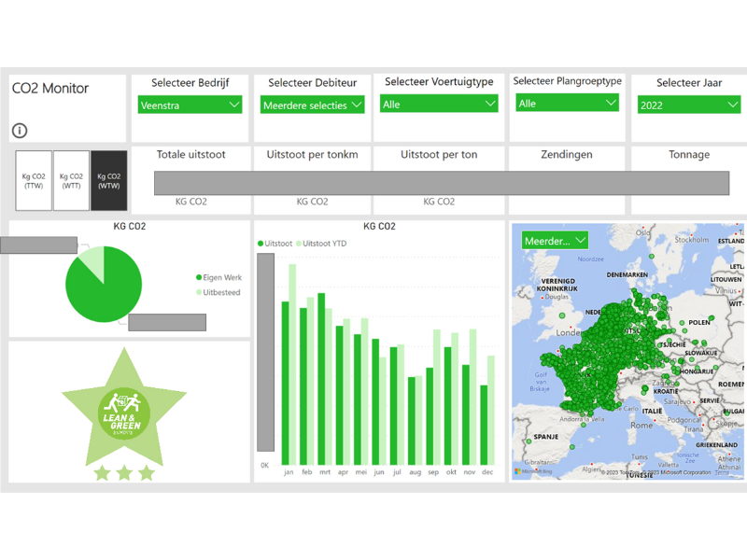747x560 pixels.
Task: Expand the Selecteer Voertuigtype dropdown
Action: coord(439,104)
